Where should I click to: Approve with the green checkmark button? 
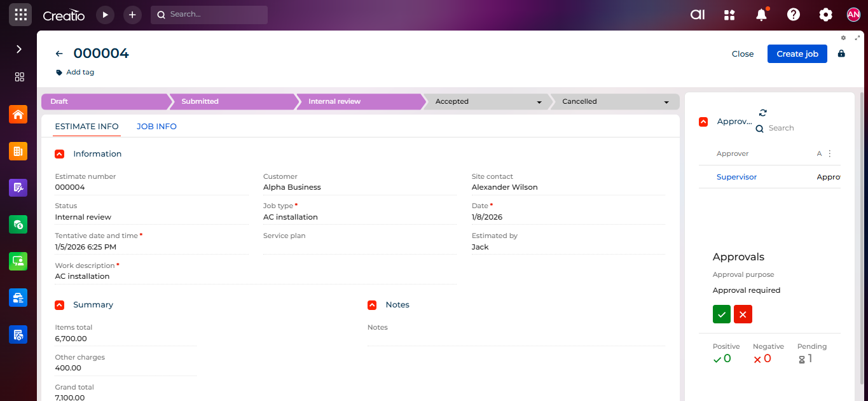[x=722, y=314]
